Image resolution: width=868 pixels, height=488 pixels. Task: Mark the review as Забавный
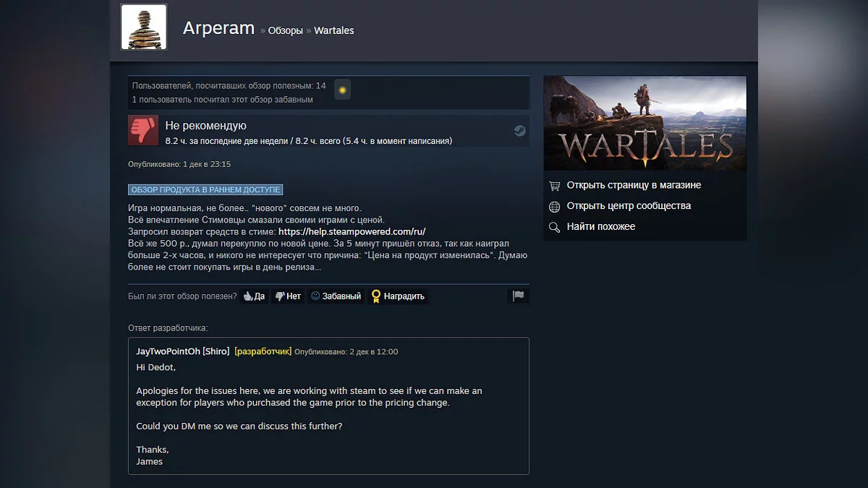tap(336, 296)
